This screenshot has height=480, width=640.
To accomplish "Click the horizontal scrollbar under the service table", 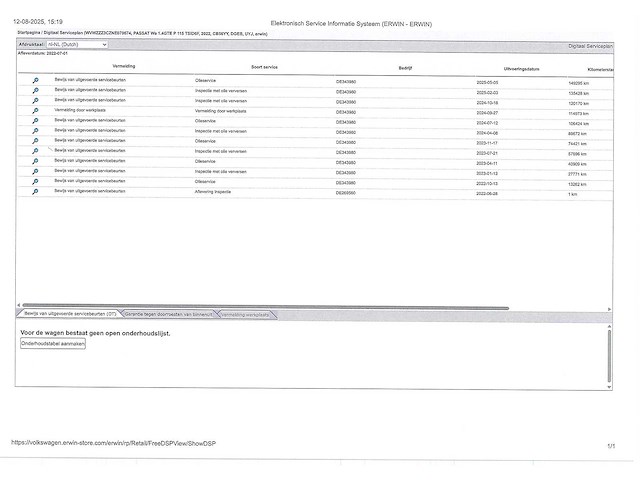I will point(300,305).
